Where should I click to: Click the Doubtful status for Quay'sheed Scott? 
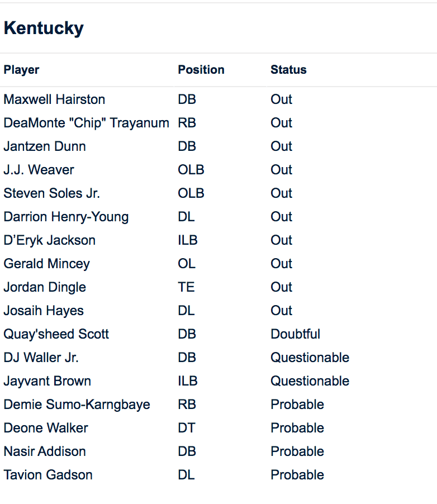[295, 334]
